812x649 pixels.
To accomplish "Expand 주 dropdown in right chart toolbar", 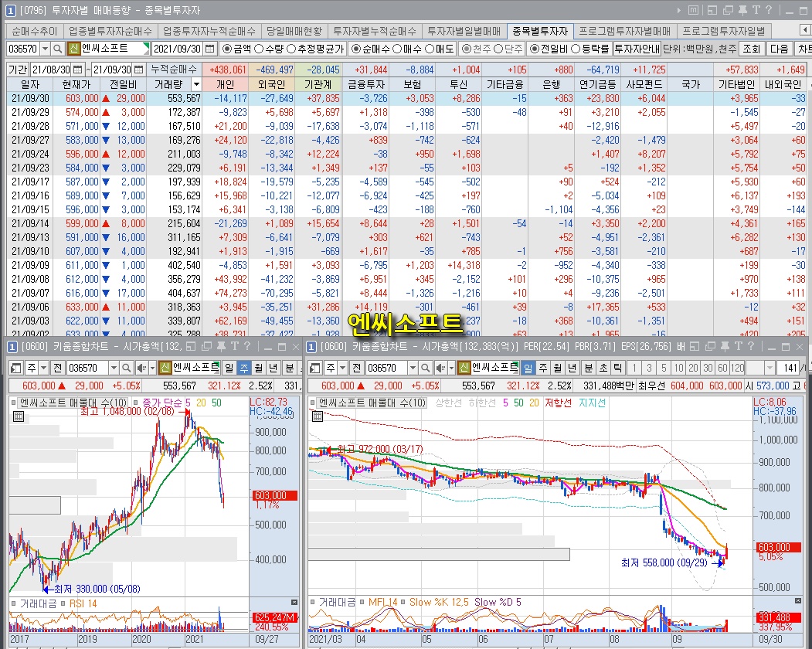I will pyautogui.click(x=342, y=368).
